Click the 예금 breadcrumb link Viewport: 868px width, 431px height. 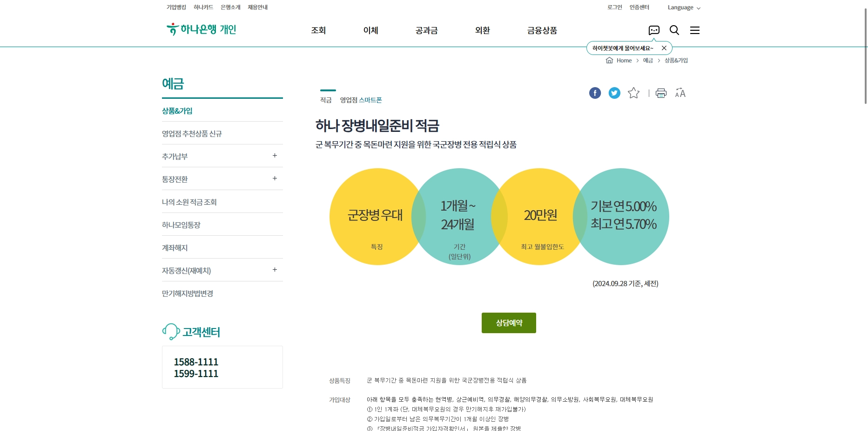(x=648, y=61)
